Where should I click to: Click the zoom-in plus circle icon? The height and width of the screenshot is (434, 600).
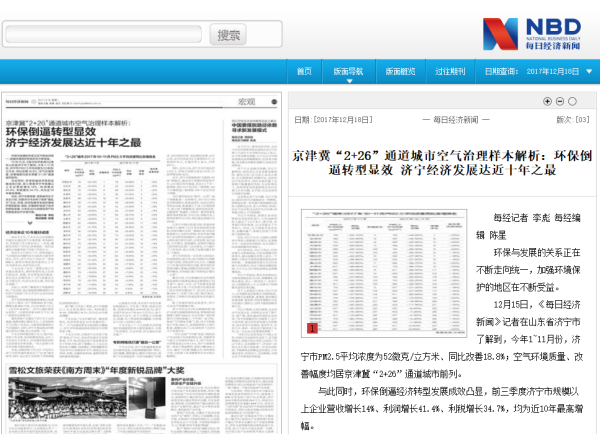[547, 101]
